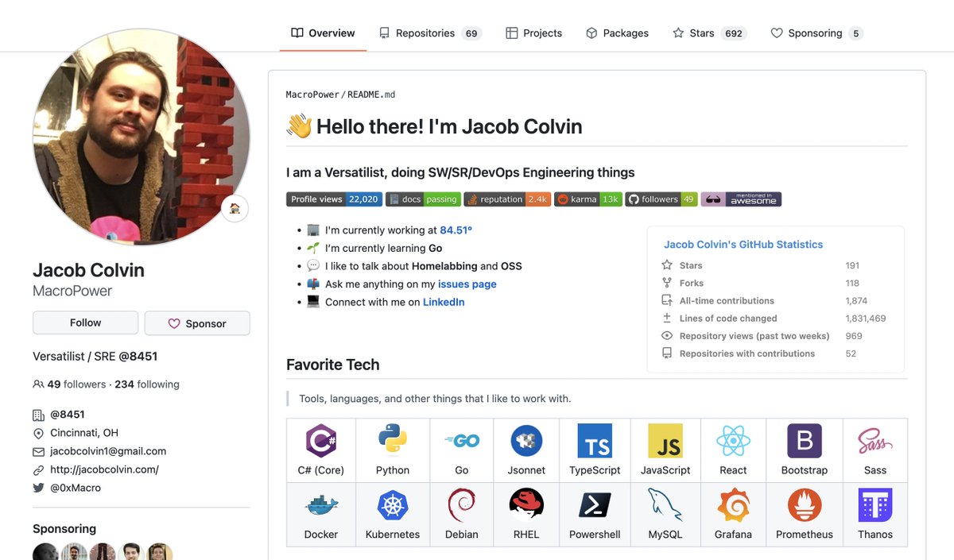This screenshot has height=560, width=954.
Task: Click the Jsonnet logo icon
Action: pyautogui.click(x=526, y=440)
